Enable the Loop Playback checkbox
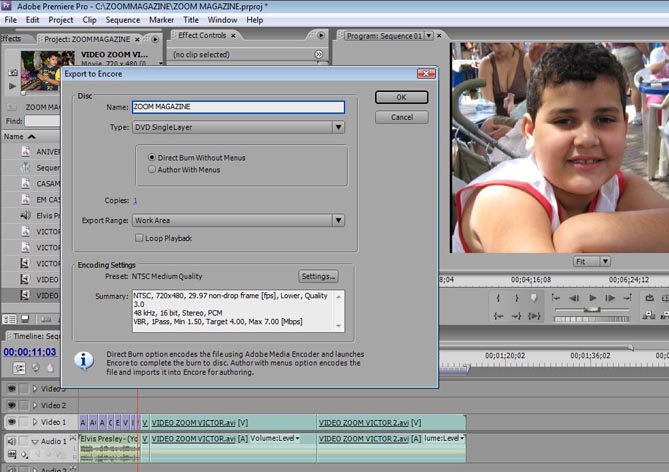The height and width of the screenshot is (472, 669). coord(138,238)
